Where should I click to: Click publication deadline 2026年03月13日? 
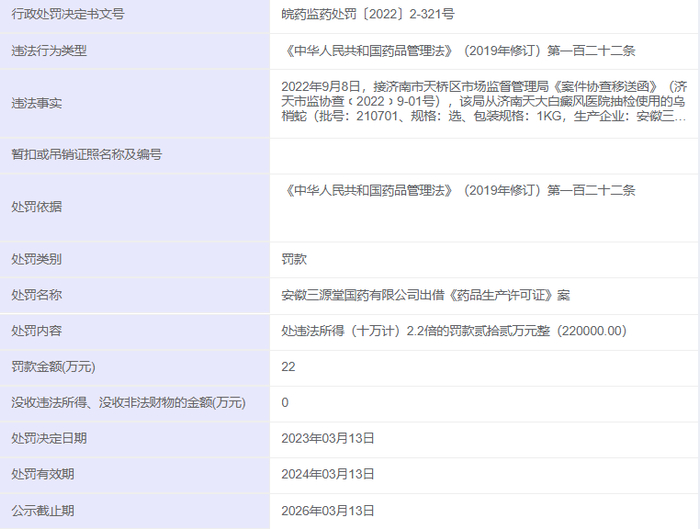(x=328, y=511)
